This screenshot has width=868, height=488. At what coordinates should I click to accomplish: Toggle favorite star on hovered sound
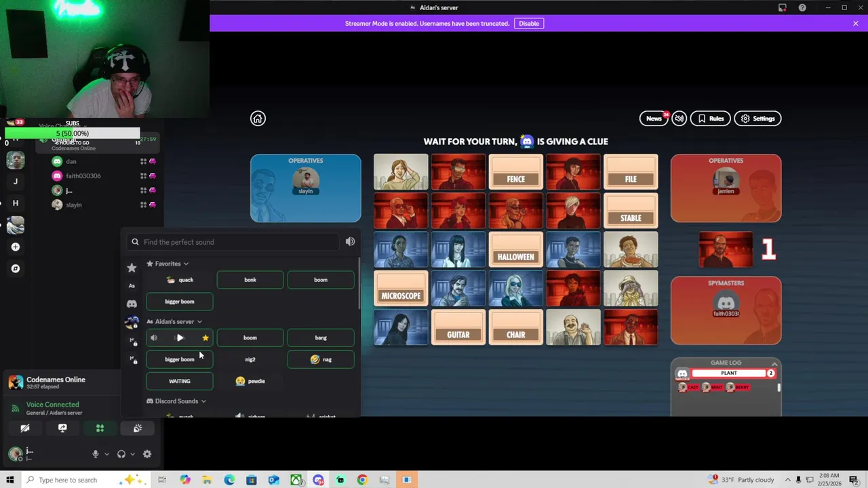click(x=205, y=338)
